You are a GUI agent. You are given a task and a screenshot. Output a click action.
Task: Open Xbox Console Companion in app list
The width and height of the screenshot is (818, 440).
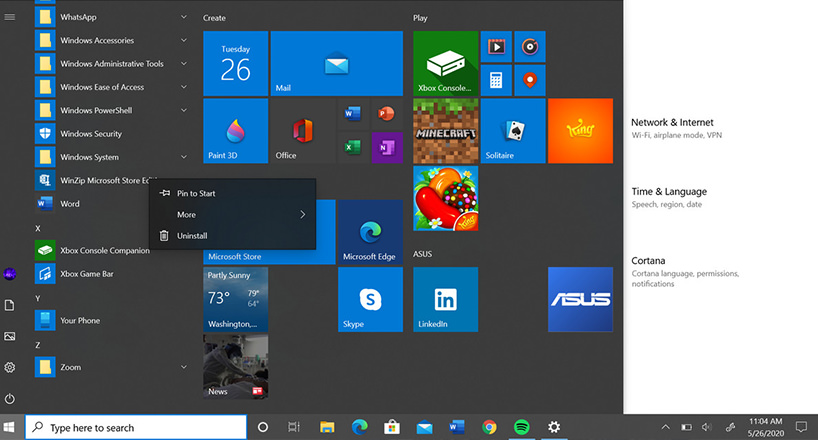click(92, 251)
